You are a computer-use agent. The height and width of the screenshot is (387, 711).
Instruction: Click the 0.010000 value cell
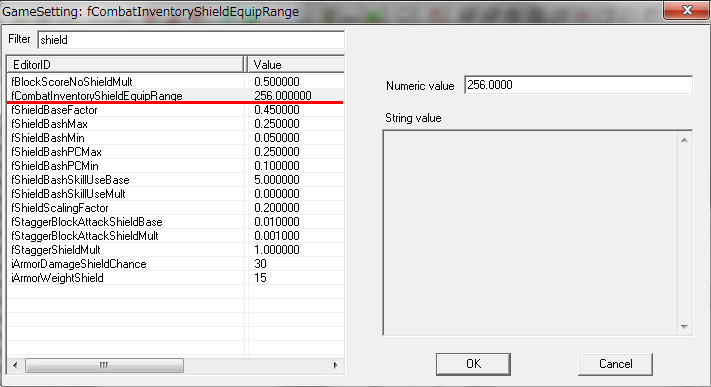[277, 222]
